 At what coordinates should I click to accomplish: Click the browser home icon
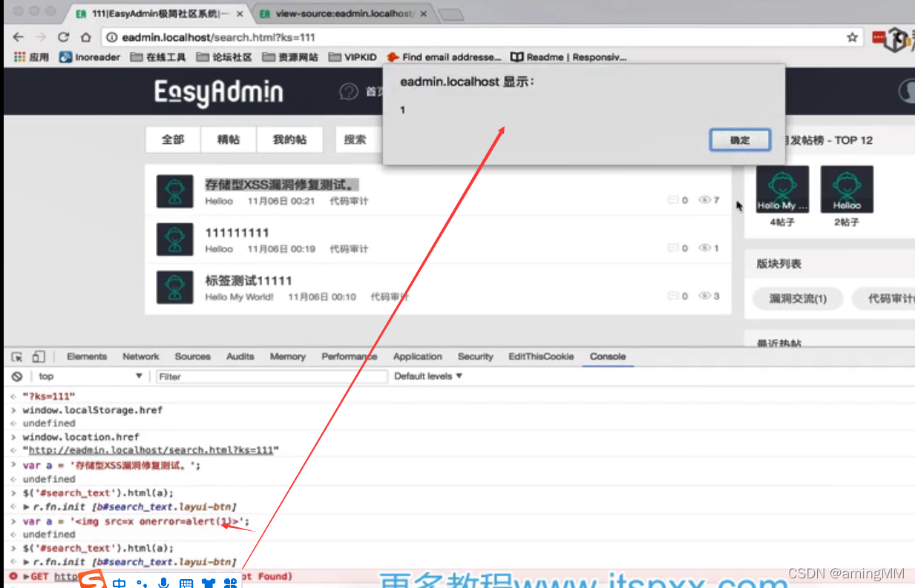point(86,37)
